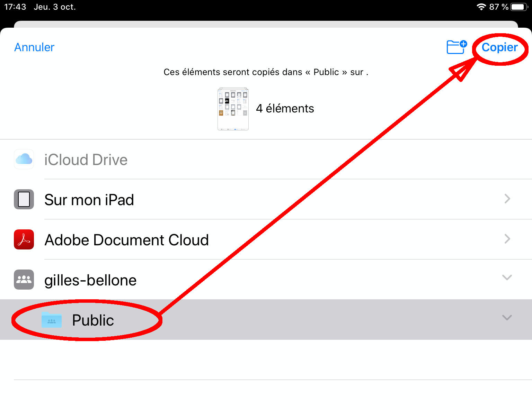Collapse the Public folder chevron
This screenshot has width=532, height=410.
click(507, 318)
